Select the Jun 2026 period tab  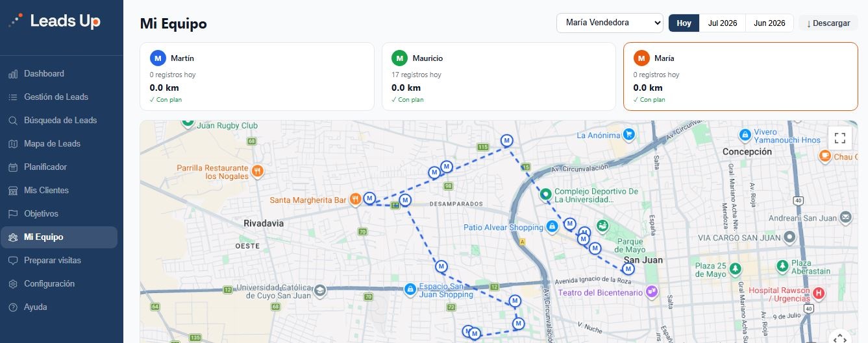[769, 23]
